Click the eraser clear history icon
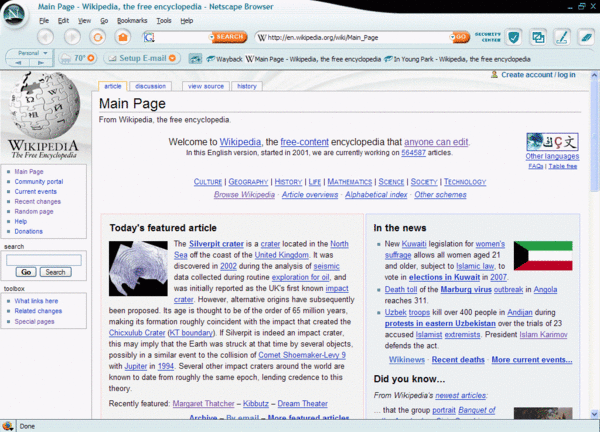Viewport: 600px width, 432px height. tap(585, 37)
